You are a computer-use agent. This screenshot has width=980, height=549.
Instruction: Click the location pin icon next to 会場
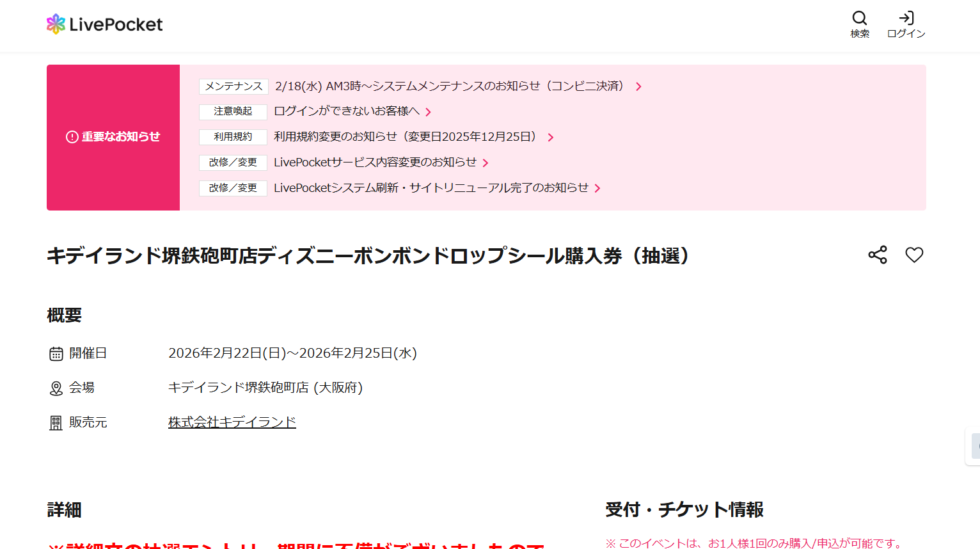coord(56,388)
